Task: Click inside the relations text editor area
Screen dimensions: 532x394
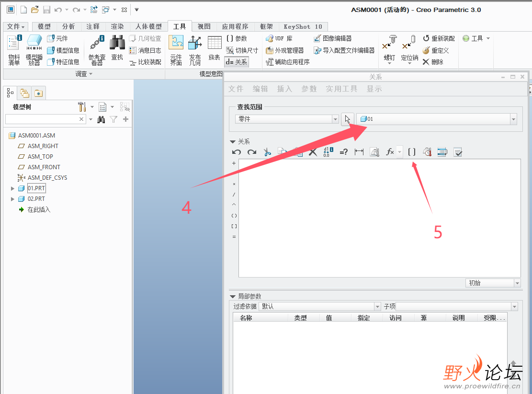Action: pos(380,219)
